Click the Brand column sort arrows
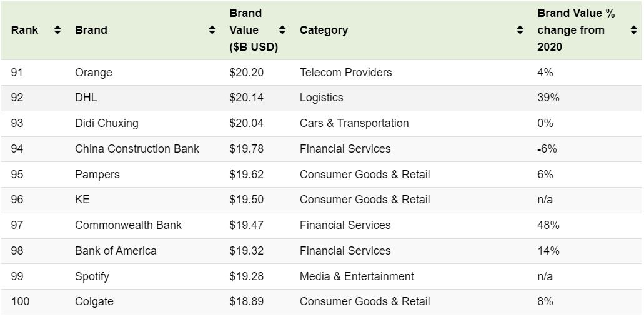644x319 pixels. [x=212, y=30]
